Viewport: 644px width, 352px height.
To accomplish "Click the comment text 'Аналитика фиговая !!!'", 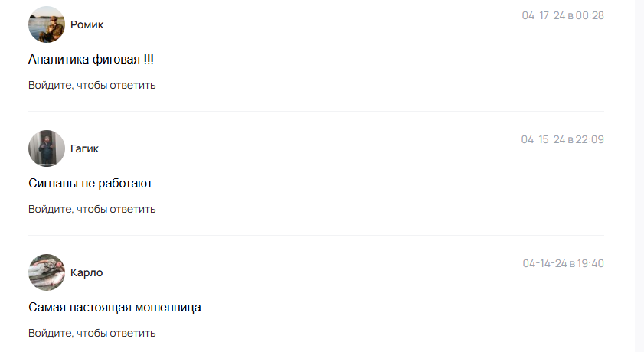I will click(x=91, y=60).
